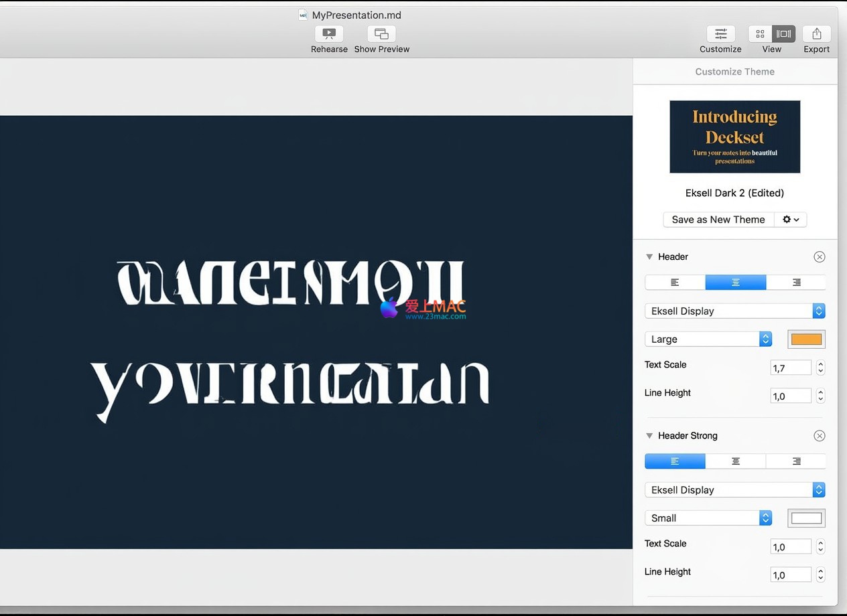
Task: Open the orange Header color swatch
Action: [806, 339]
